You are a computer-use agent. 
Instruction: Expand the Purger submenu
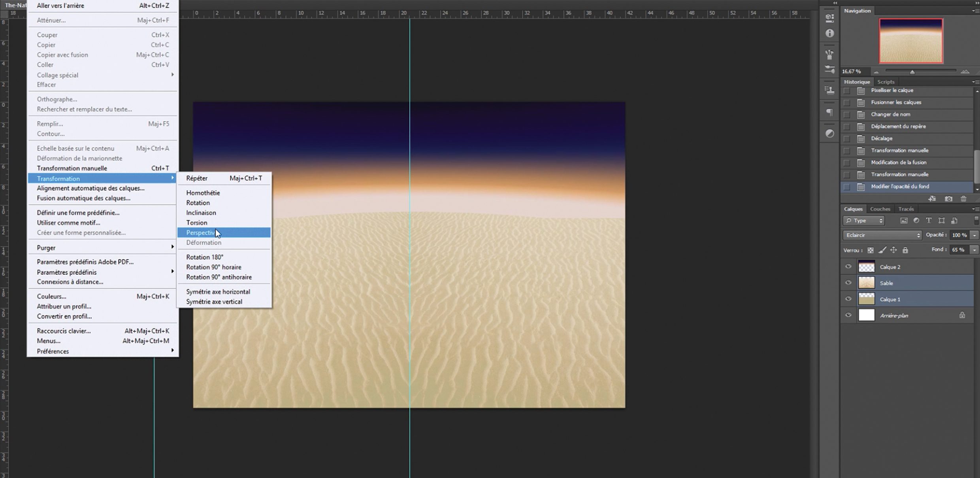click(x=103, y=248)
